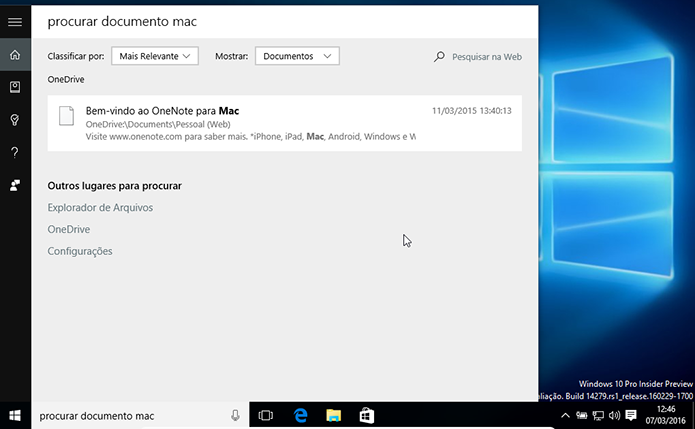Viewport: 695px width, 429px height.
Task: Launch Microsoft Edge from the taskbar
Action: (x=301, y=415)
